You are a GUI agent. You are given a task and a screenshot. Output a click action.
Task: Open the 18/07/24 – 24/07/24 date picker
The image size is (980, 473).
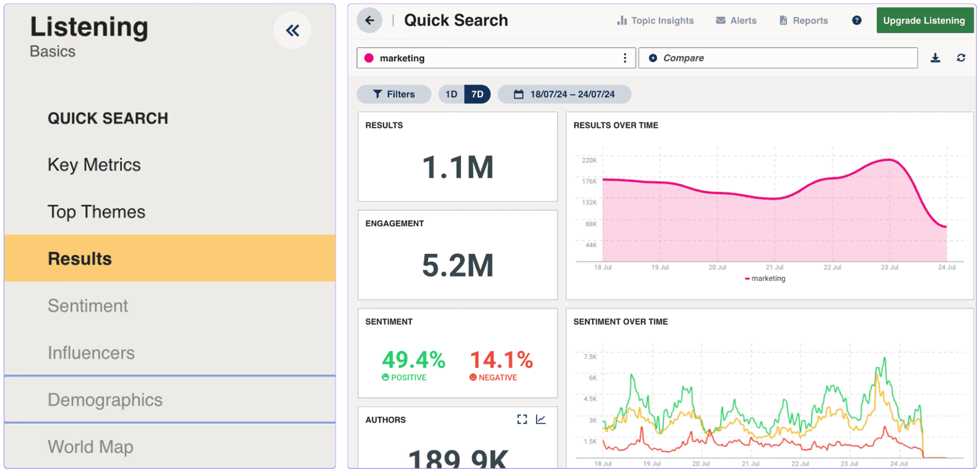click(x=564, y=94)
